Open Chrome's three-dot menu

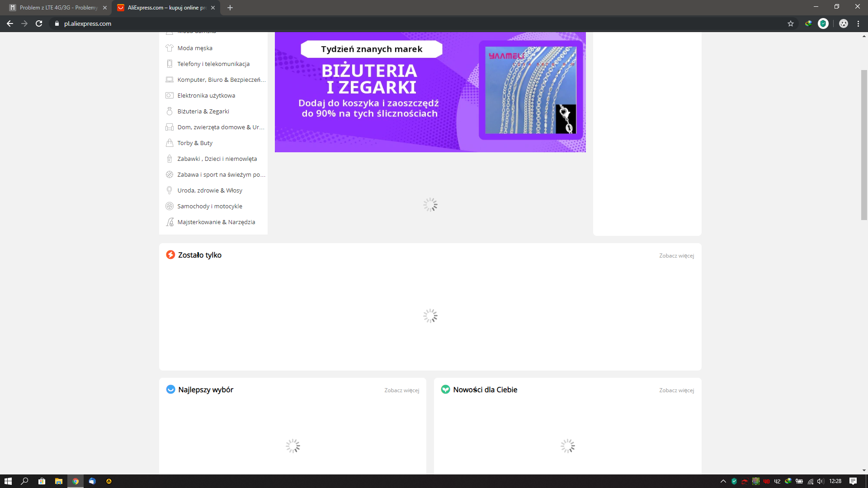coord(858,23)
